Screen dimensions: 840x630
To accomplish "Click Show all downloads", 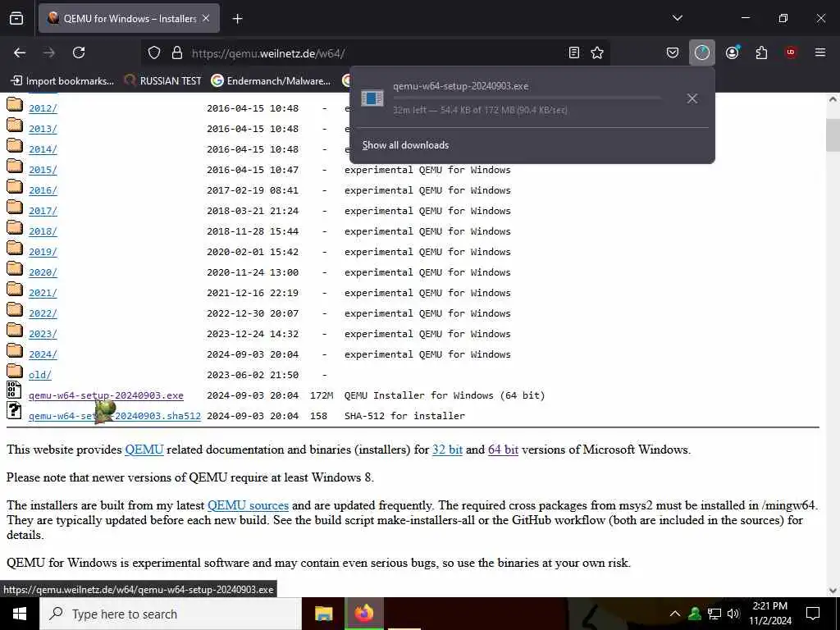I will 405,145.
